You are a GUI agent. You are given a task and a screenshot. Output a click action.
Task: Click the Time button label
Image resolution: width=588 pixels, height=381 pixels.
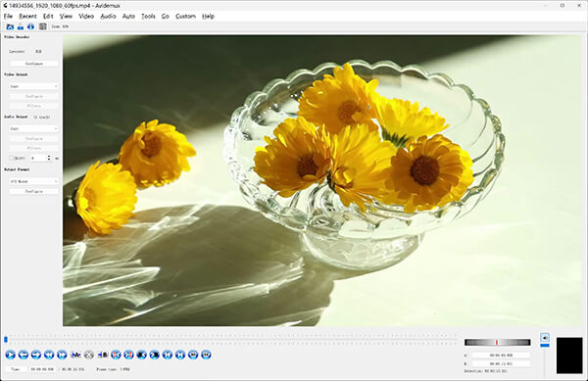[x=16, y=369]
